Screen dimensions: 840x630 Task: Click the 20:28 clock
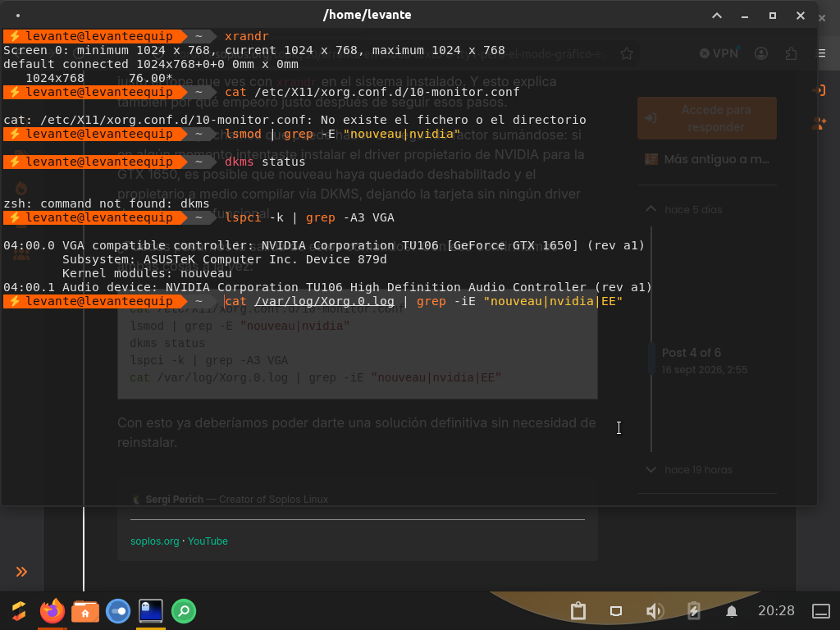pos(776,610)
